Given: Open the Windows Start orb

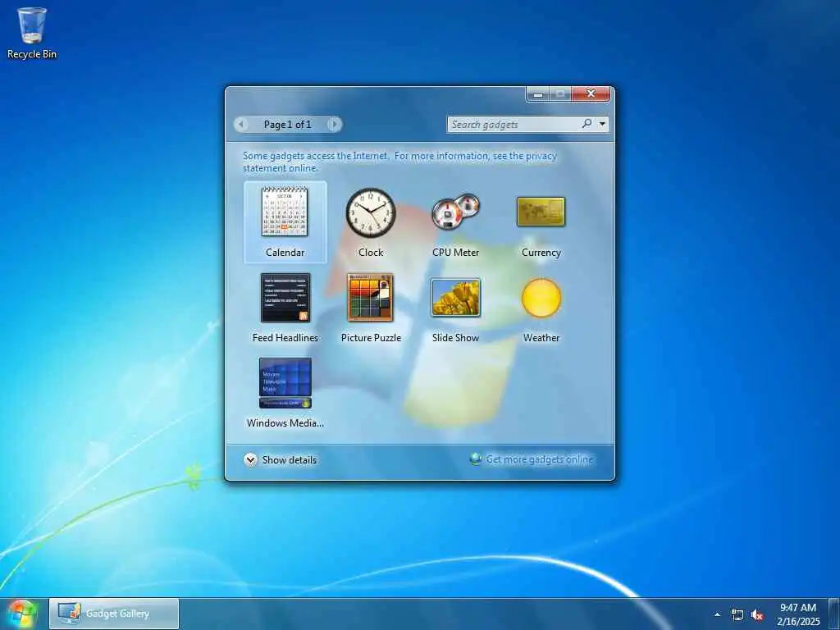Looking at the screenshot, I should click(22, 614).
